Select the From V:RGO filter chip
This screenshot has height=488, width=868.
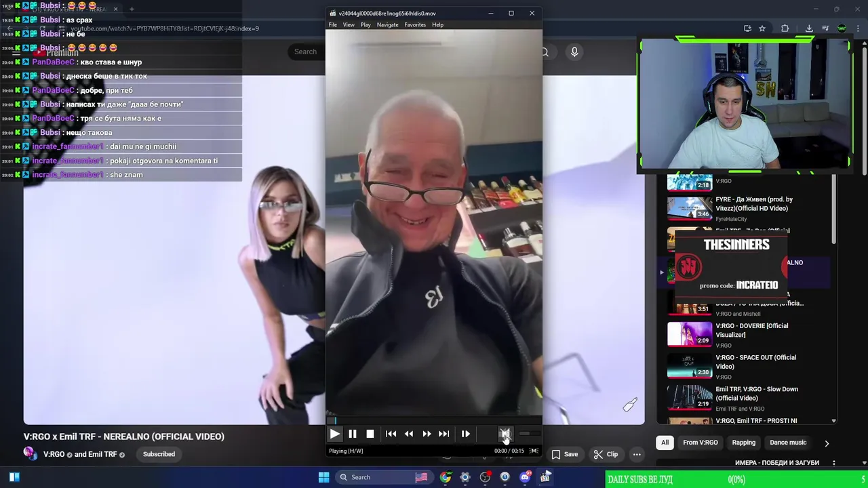point(701,443)
